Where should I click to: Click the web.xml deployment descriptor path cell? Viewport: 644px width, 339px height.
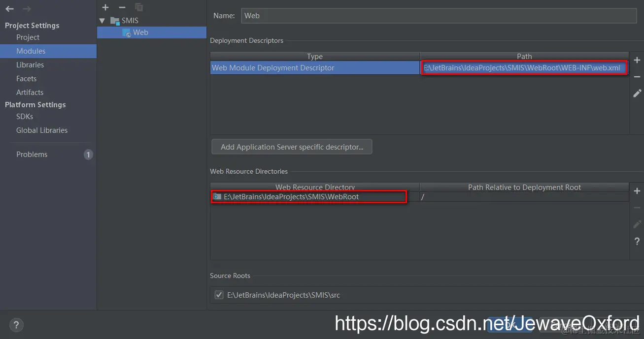tap(524, 68)
